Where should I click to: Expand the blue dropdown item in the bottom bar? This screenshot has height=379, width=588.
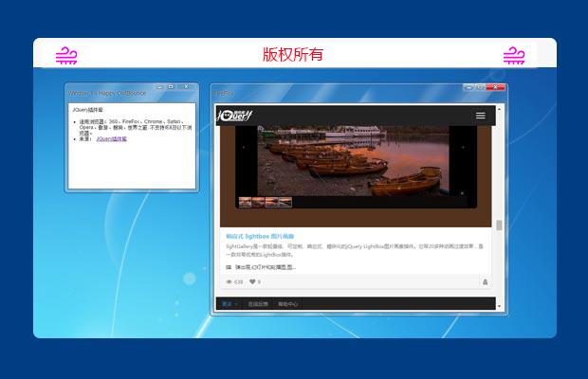coord(230,304)
